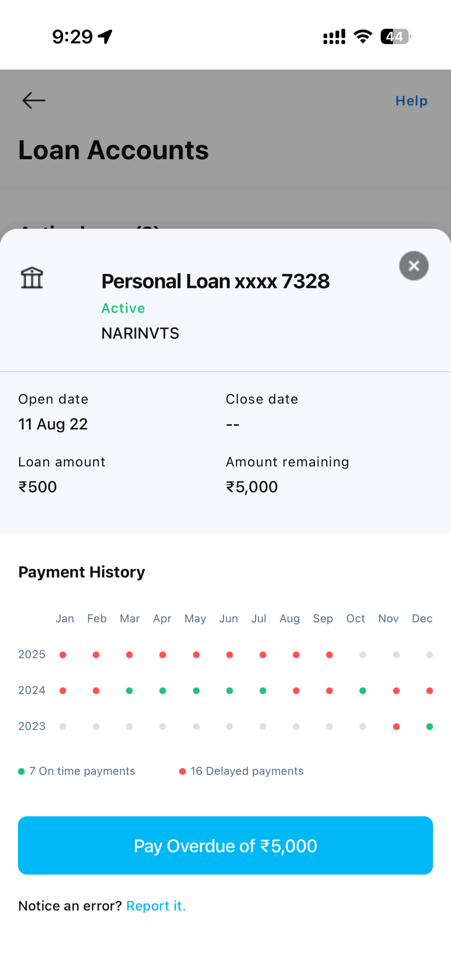Tap the 2024 year row label
451x980 pixels.
pos(32,690)
